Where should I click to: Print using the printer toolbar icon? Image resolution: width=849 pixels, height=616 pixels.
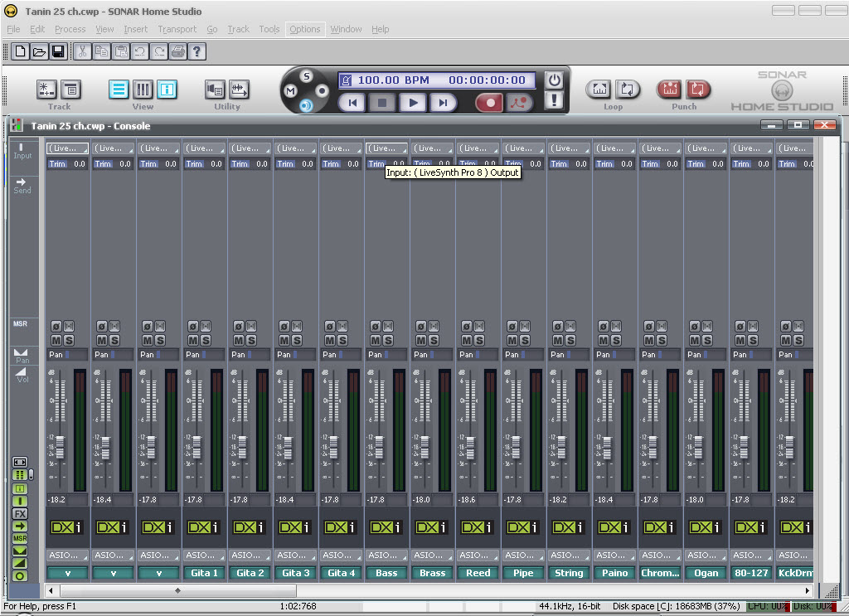[x=177, y=51]
